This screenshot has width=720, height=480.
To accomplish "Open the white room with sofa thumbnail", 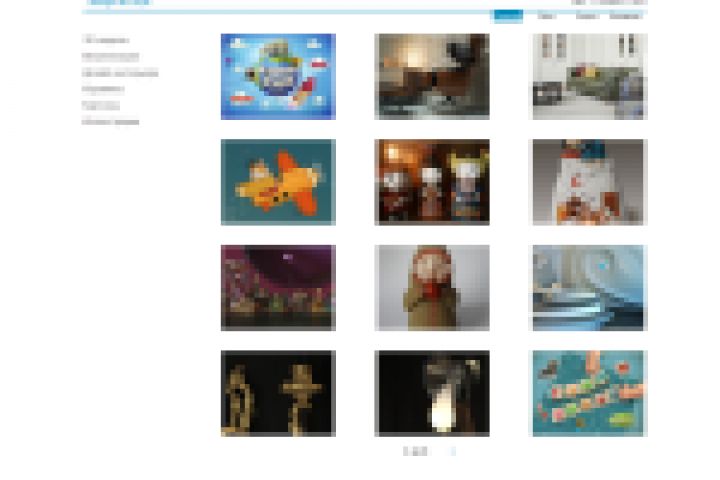I will click(590, 77).
